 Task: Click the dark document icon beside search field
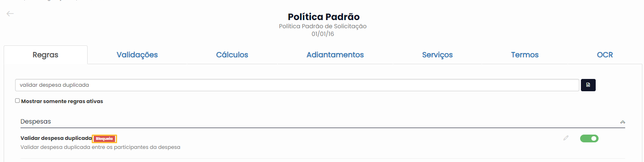click(x=588, y=85)
